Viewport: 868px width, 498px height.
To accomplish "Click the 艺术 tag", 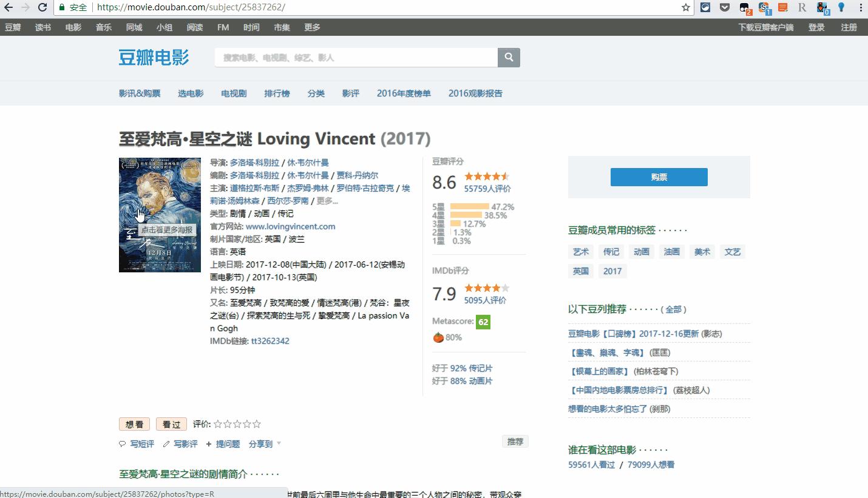I will click(x=581, y=252).
